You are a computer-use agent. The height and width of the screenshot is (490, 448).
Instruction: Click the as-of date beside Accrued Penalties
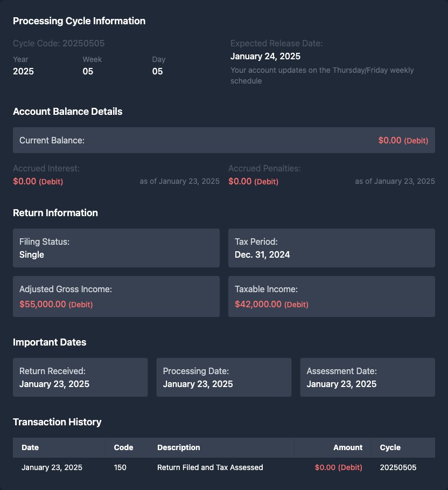coord(395,181)
